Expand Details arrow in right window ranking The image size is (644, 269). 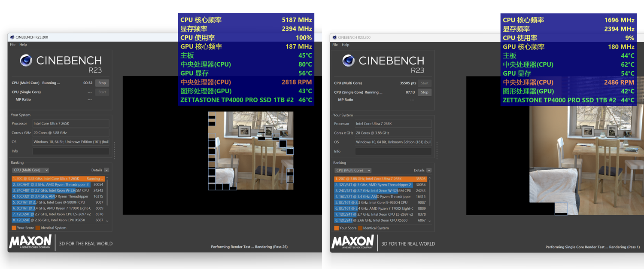point(429,170)
